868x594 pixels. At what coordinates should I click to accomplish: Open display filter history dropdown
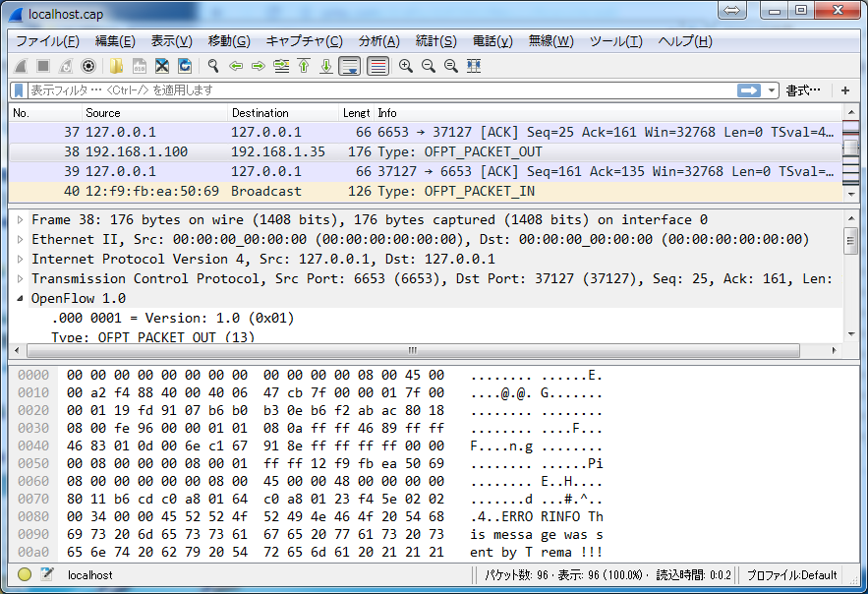click(x=771, y=90)
